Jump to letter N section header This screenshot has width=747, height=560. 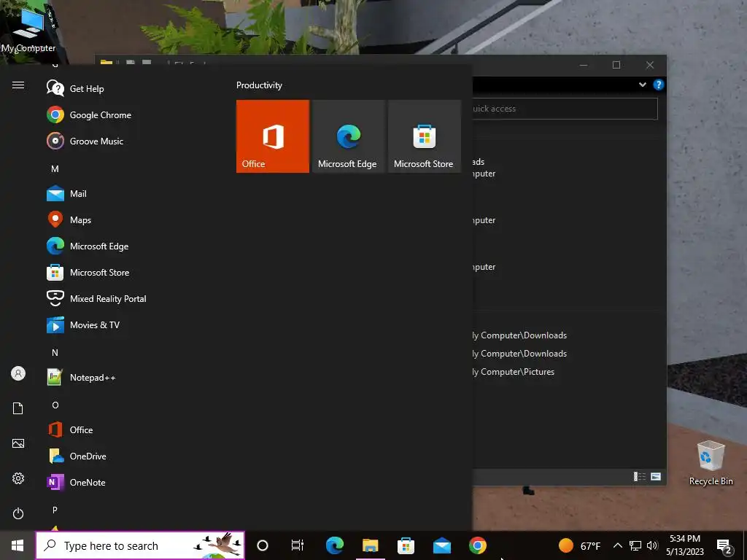click(x=55, y=353)
